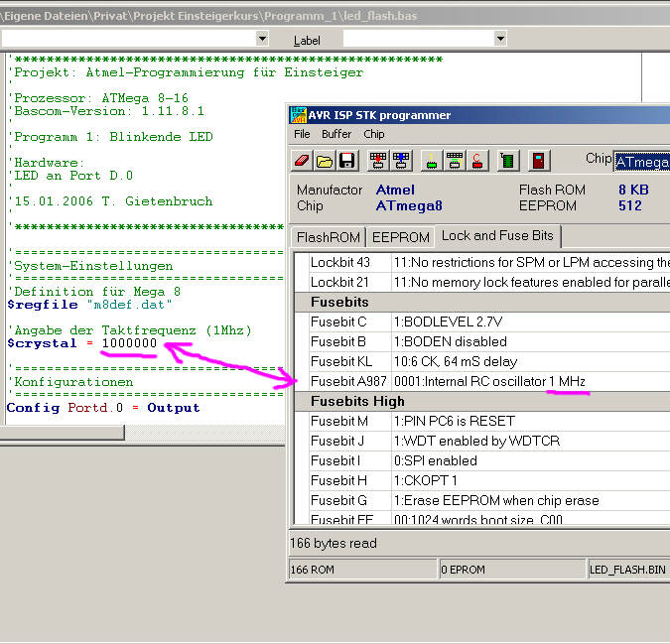Click the green memory chip icon
The height and width of the screenshot is (644, 670).
(507, 161)
